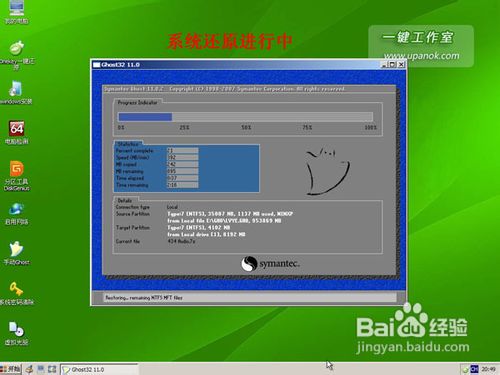Click the Symantec logo in Ghost window
Viewport: 500px width, 375px height.
point(270,264)
